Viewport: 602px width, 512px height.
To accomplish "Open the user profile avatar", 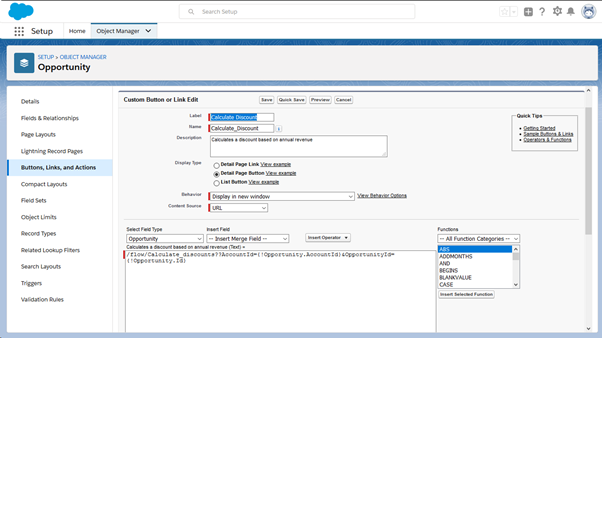I will [587, 12].
